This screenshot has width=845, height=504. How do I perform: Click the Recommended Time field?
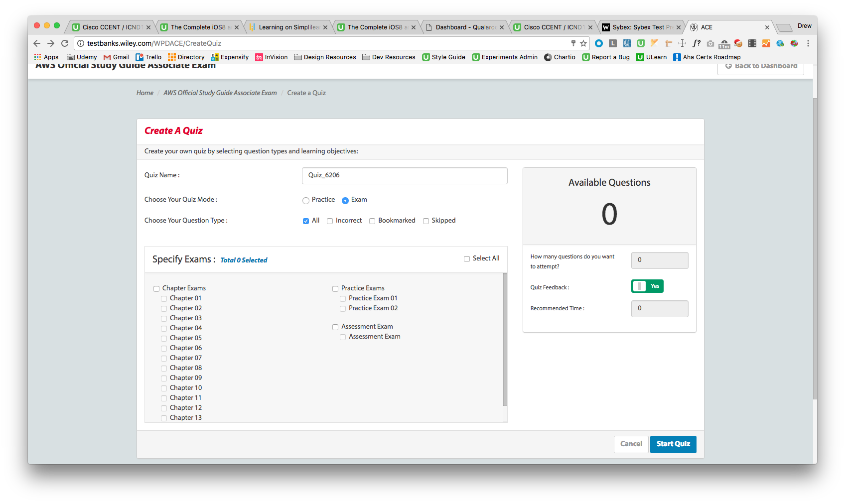point(660,309)
